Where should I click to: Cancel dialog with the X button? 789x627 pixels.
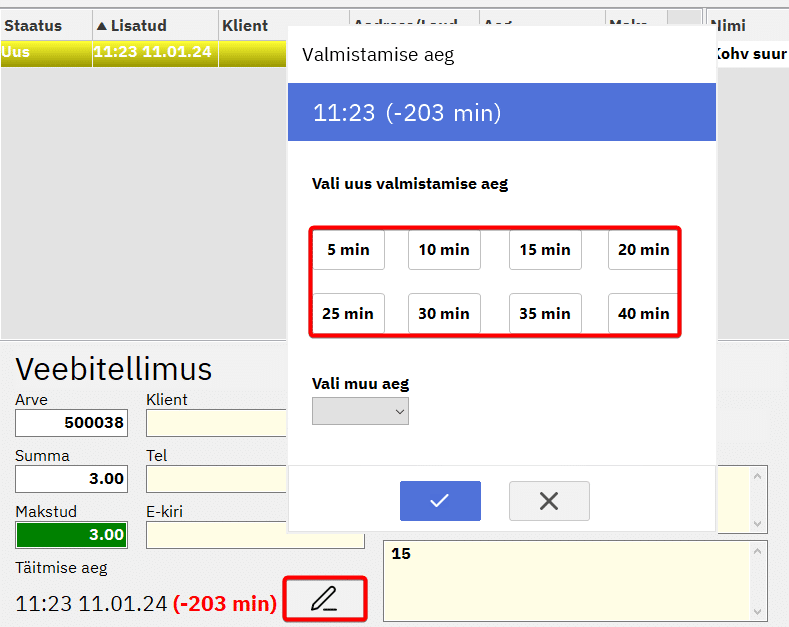pos(549,501)
